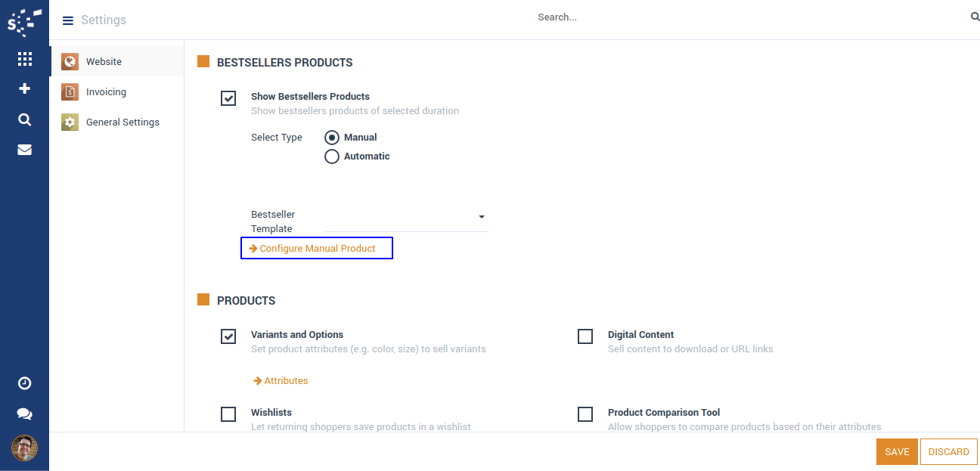Select the Manual radio option
This screenshot has width=980, height=471.
pyautogui.click(x=331, y=138)
